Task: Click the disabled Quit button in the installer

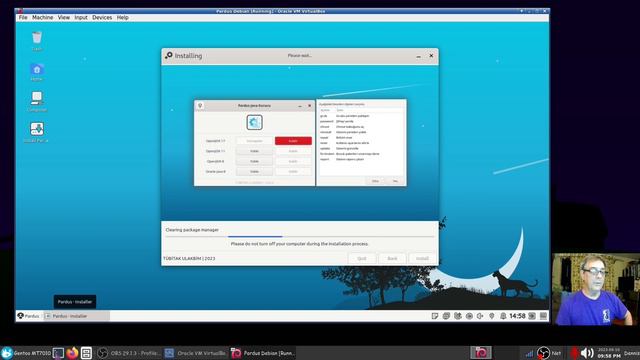Action: [362, 258]
